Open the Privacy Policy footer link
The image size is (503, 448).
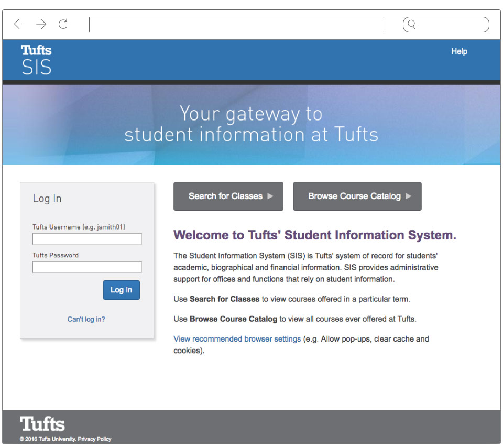(x=94, y=439)
